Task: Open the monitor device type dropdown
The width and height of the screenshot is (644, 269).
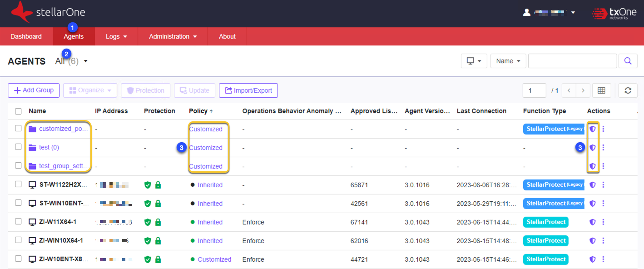Action: 474,61
